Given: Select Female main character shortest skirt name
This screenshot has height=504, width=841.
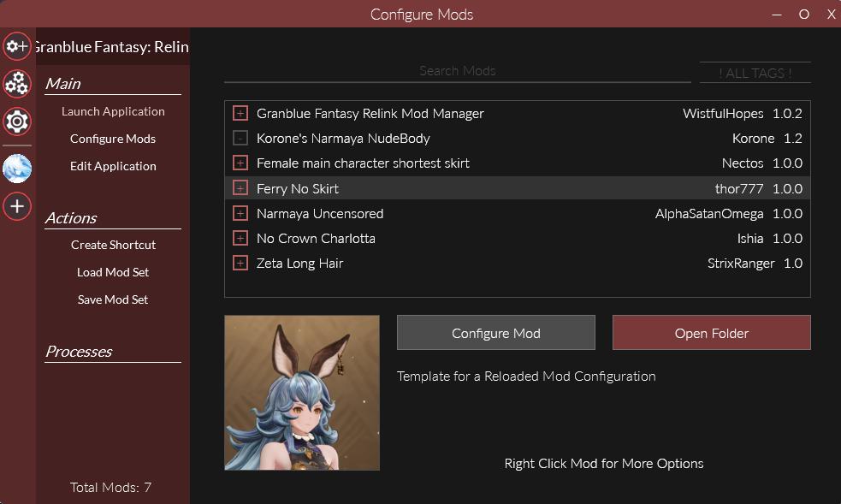Looking at the screenshot, I should 363,163.
